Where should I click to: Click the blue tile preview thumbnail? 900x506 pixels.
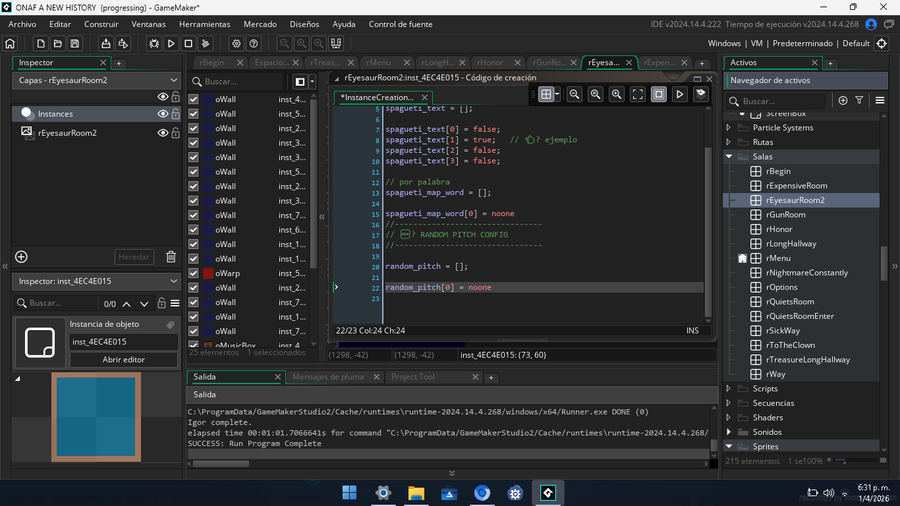click(x=95, y=418)
